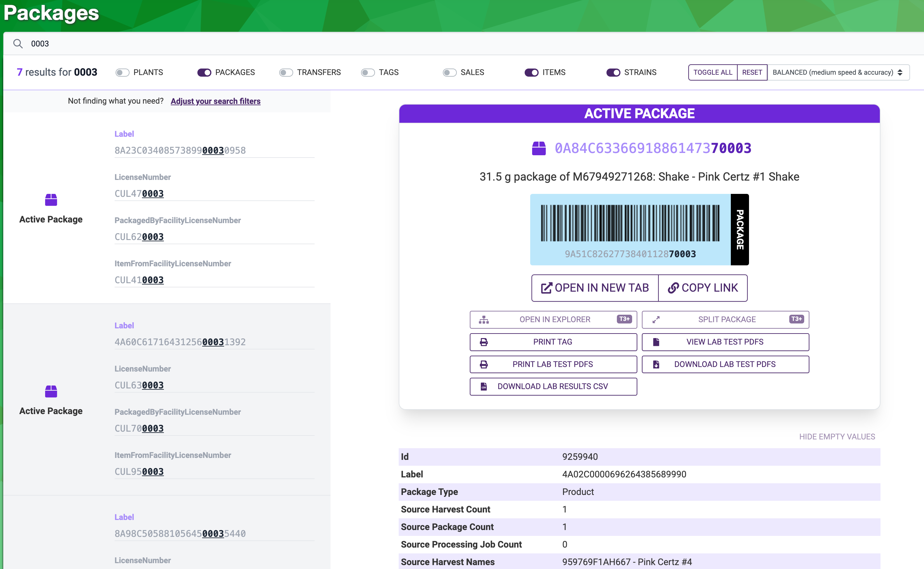Click Hide Empty Values link
The width and height of the screenshot is (924, 569).
(837, 436)
